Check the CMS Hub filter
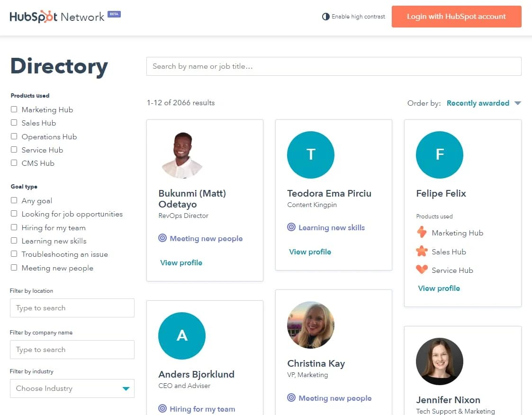Image resolution: width=532 pixels, height=415 pixels. [14, 163]
